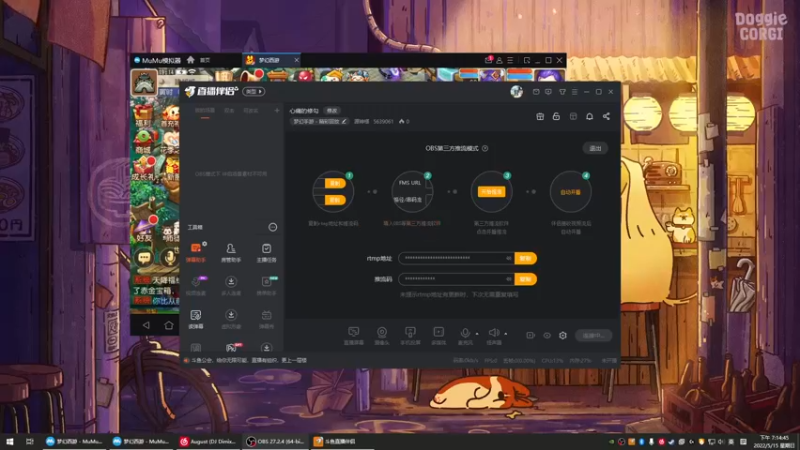Switch to 首页 tab in MuMu

[x=205, y=60]
